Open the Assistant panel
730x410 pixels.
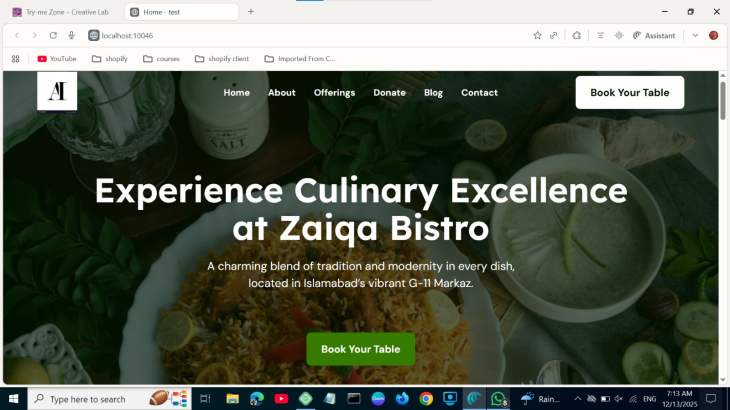pos(654,35)
